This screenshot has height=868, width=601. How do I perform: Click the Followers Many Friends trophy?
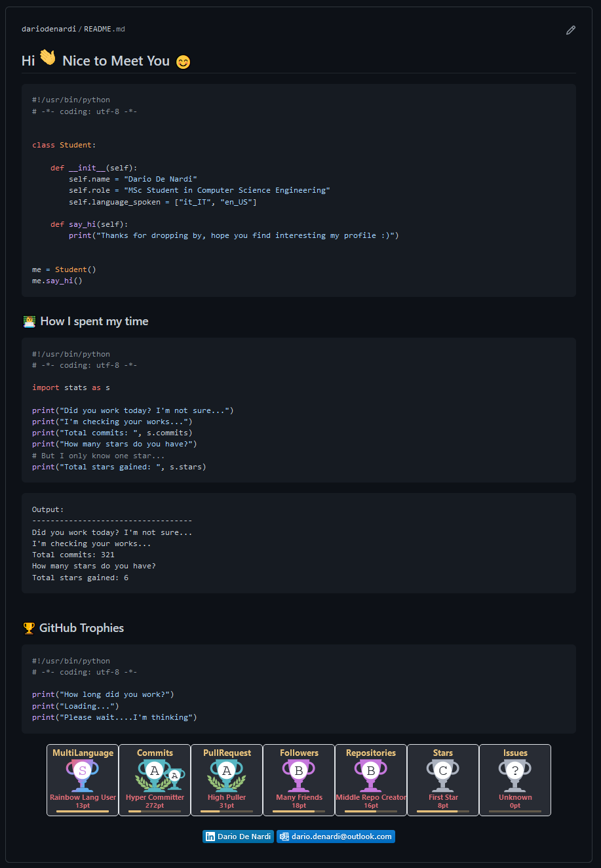pyautogui.click(x=299, y=780)
